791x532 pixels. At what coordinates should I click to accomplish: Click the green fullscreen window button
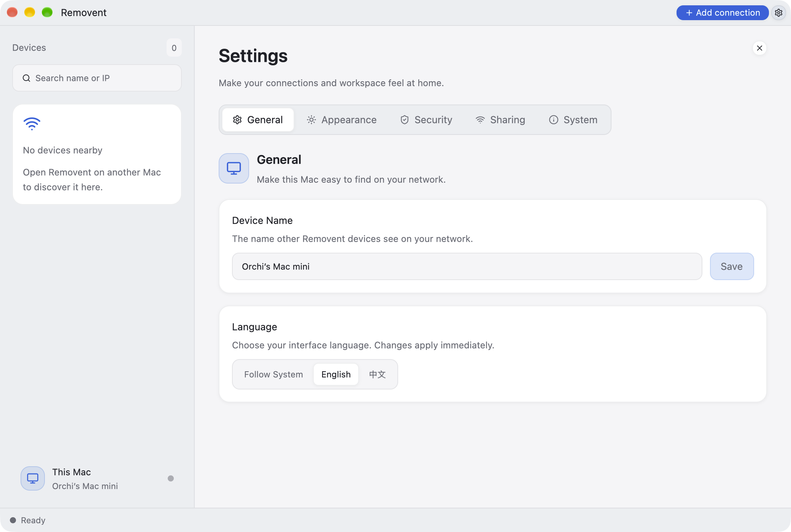coord(47,13)
